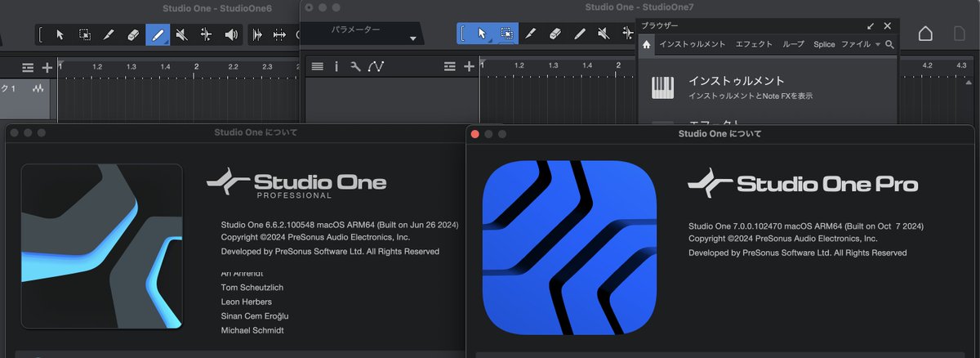This screenshot has height=358, width=980.
Task: Select the Listen speaker tool in StudioOne6 window
Action: [x=231, y=34]
